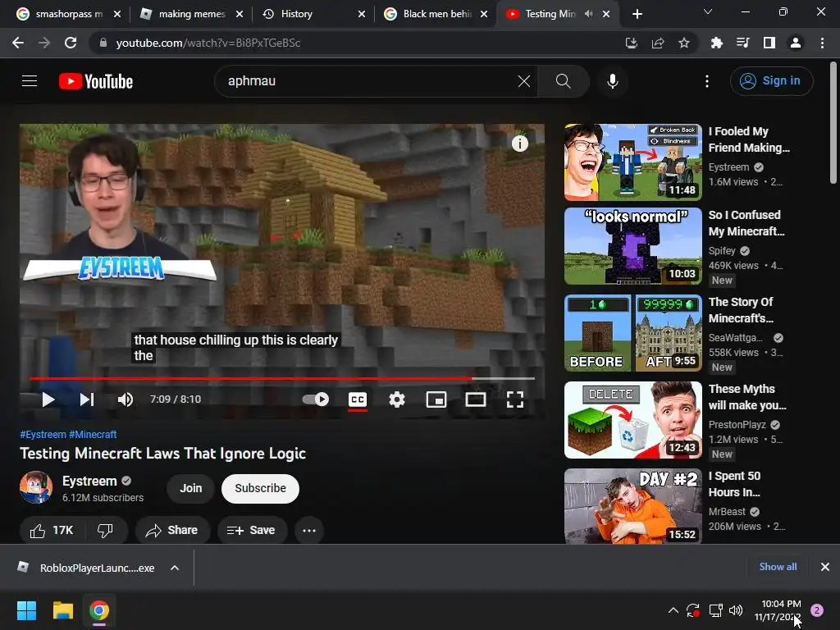
Task: Clear the aphmau search text
Action: click(x=524, y=81)
